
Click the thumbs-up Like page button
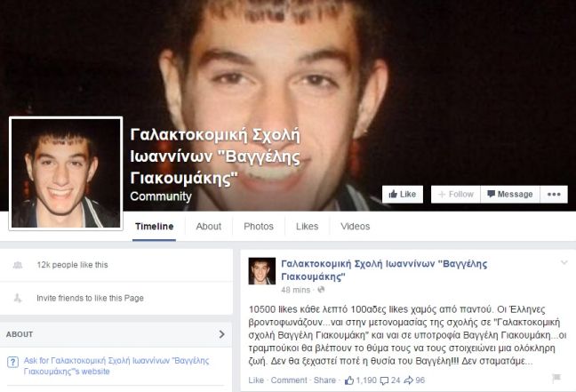tap(403, 194)
